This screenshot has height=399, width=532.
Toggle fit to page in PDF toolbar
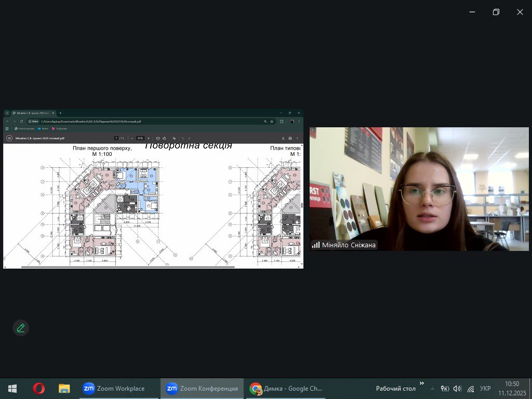pos(157,138)
